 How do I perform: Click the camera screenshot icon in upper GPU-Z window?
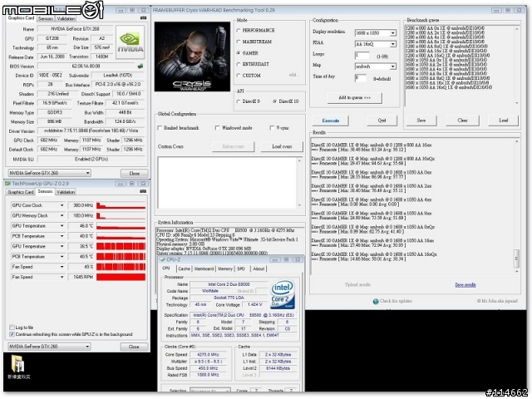click(x=143, y=17)
